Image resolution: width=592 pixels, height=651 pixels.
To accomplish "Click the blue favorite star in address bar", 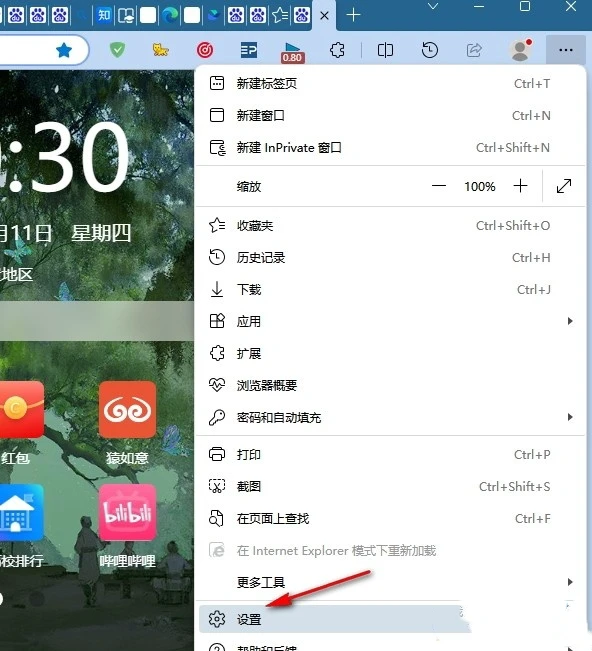I will pyautogui.click(x=64, y=50).
